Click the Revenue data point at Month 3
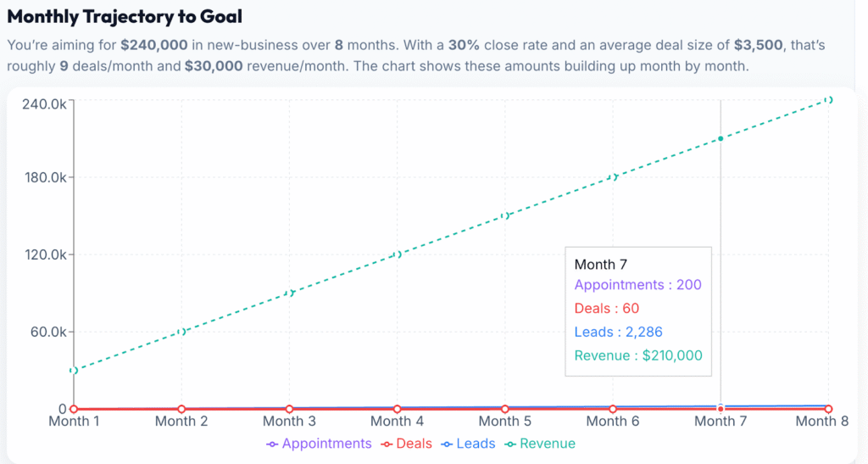The width and height of the screenshot is (868, 464). pos(289,293)
